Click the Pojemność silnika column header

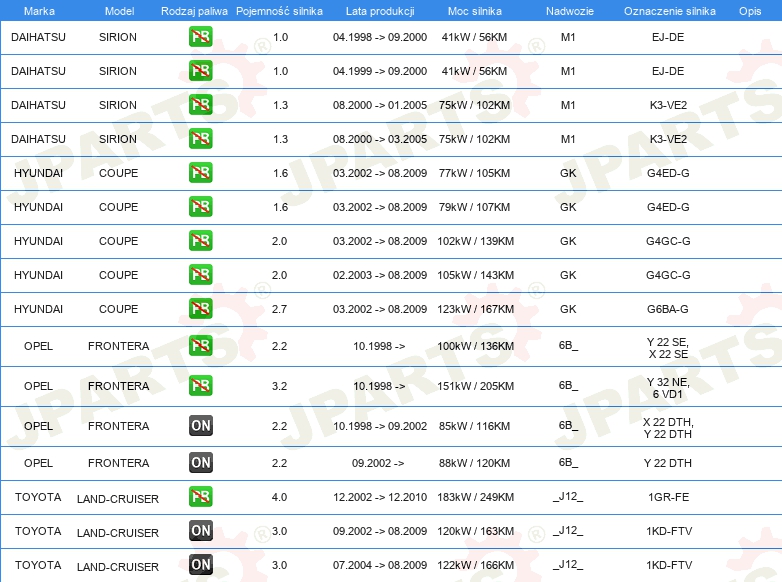point(279,10)
